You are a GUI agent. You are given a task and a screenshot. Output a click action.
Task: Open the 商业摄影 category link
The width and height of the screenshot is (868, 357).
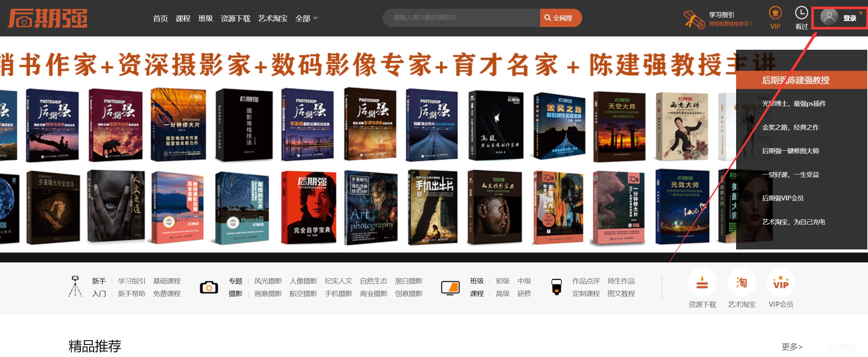pyautogui.click(x=374, y=294)
